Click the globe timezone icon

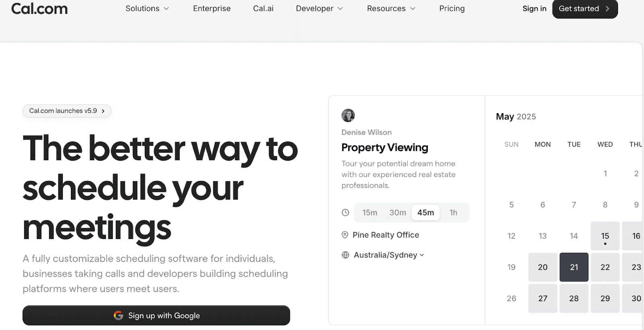pos(345,255)
